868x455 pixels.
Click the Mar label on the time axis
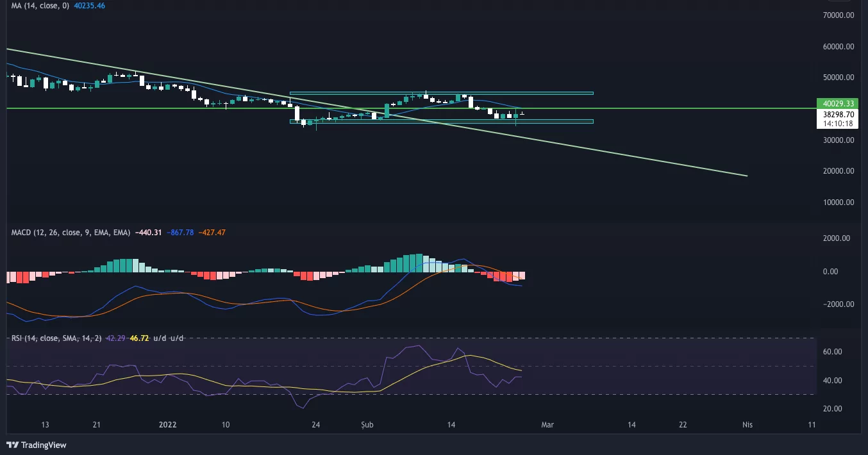547,424
